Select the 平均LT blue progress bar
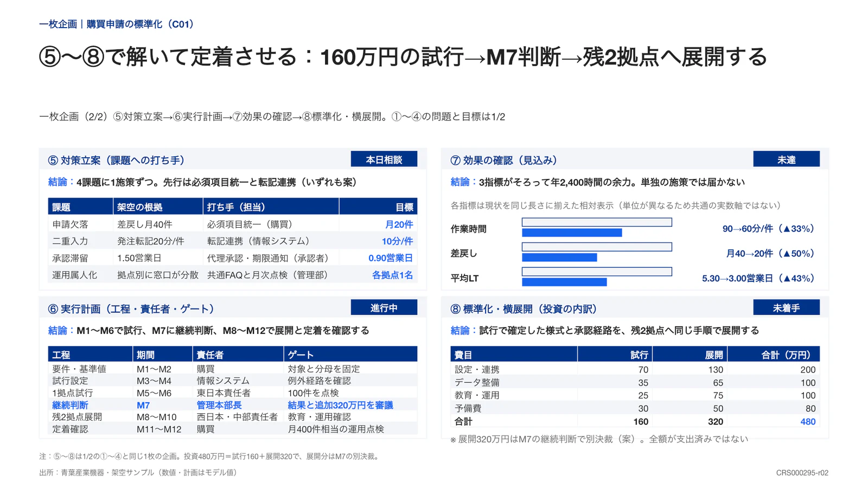868x488 pixels. coord(564,282)
